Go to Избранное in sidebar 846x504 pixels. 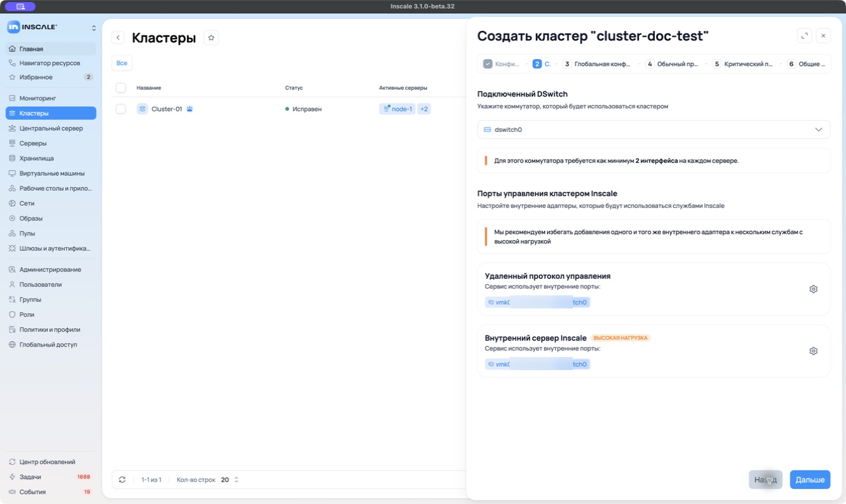pos(51,77)
